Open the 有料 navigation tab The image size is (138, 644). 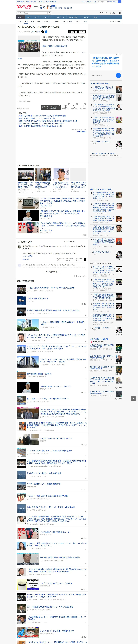[95, 17]
